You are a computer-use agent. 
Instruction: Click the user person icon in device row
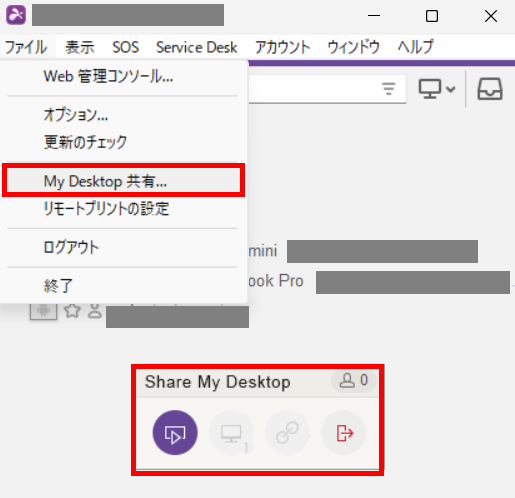[x=95, y=311]
